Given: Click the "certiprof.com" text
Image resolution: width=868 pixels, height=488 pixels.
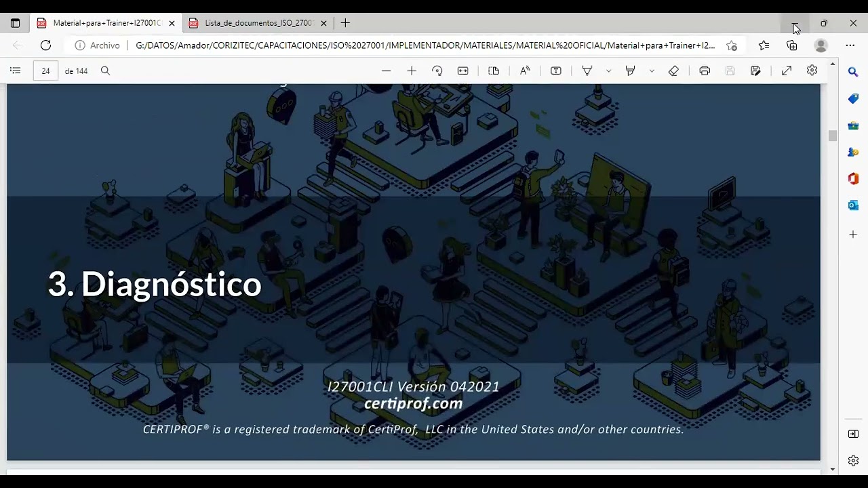Looking at the screenshot, I should pyautogui.click(x=413, y=403).
